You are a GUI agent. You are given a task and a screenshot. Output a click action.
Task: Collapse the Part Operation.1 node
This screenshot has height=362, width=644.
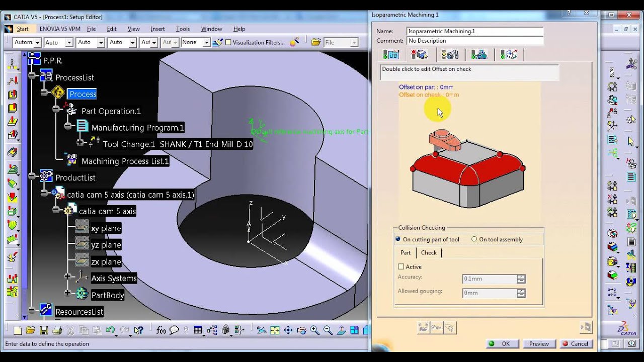pyautogui.click(x=56, y=109)
